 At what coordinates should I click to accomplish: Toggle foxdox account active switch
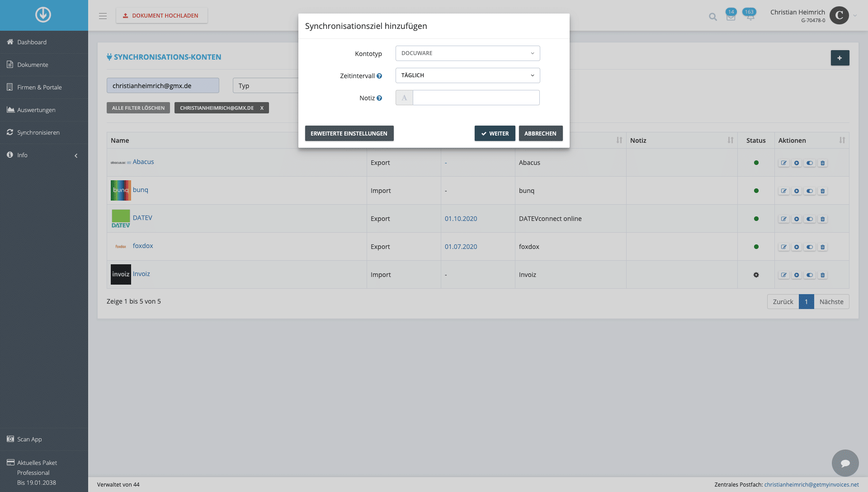(810, 247)
